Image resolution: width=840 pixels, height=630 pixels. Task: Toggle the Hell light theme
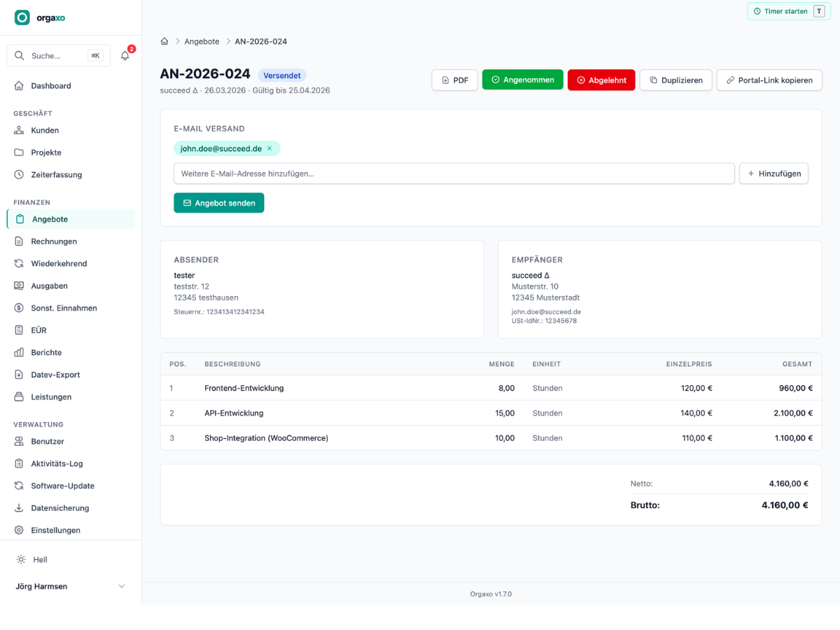coord(70,560)
